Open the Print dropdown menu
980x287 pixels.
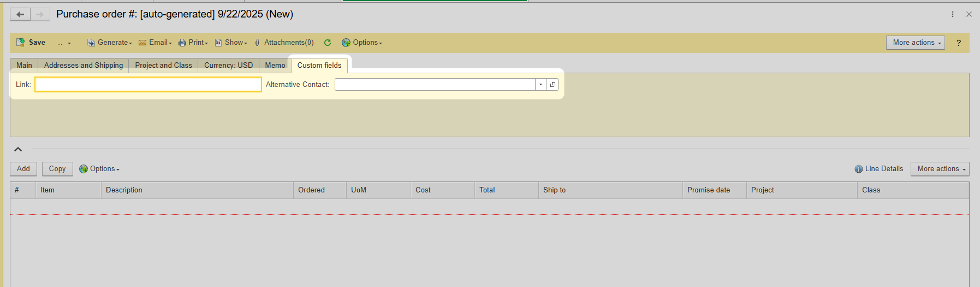tap(193, 43)
